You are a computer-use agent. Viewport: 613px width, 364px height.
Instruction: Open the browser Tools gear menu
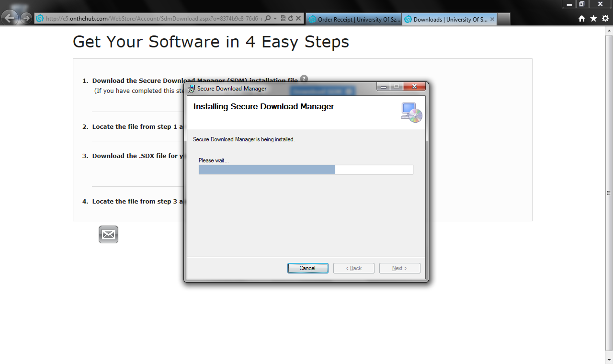click(605, 18)
